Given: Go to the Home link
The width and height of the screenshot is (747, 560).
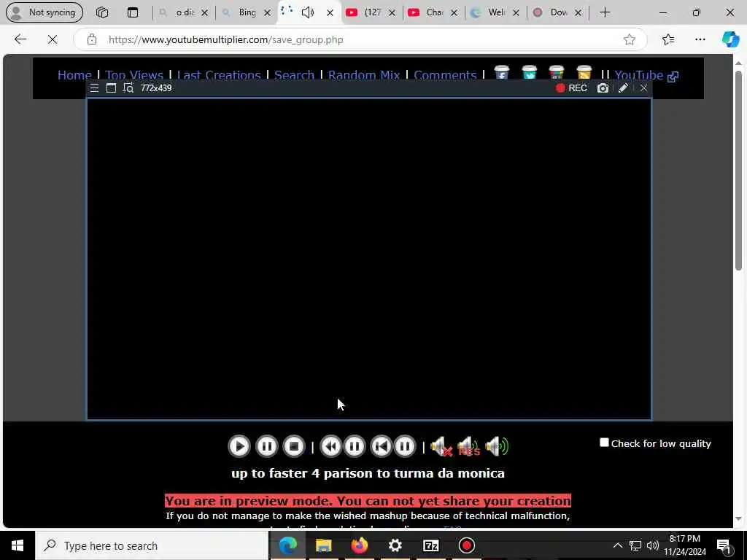Looking at the screenshot, I should click(x=74, y=75).
